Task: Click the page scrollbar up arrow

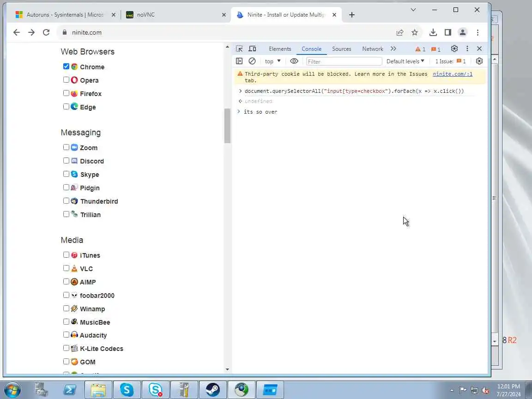Action: pos(227,47)
